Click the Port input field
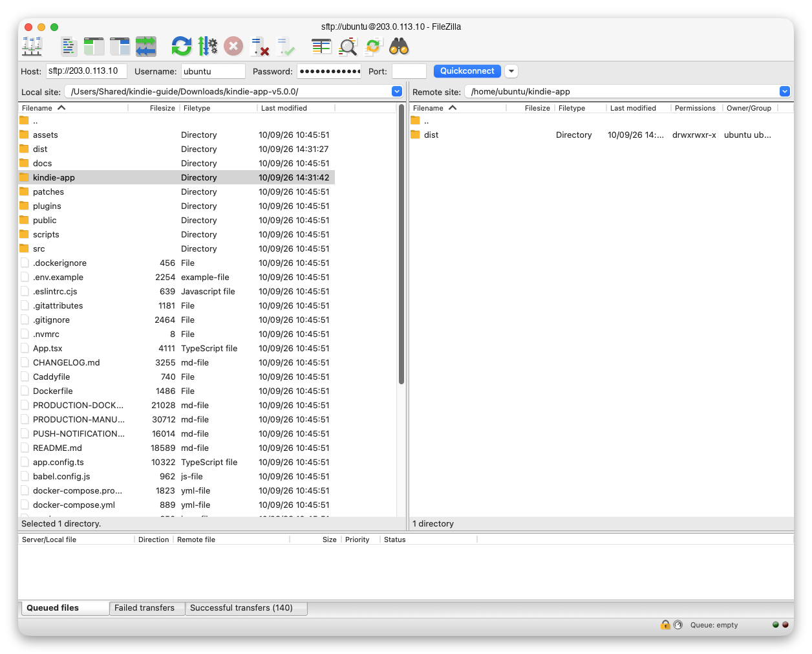The height and width of the screenshot is (654, 812). click(409, 71)
